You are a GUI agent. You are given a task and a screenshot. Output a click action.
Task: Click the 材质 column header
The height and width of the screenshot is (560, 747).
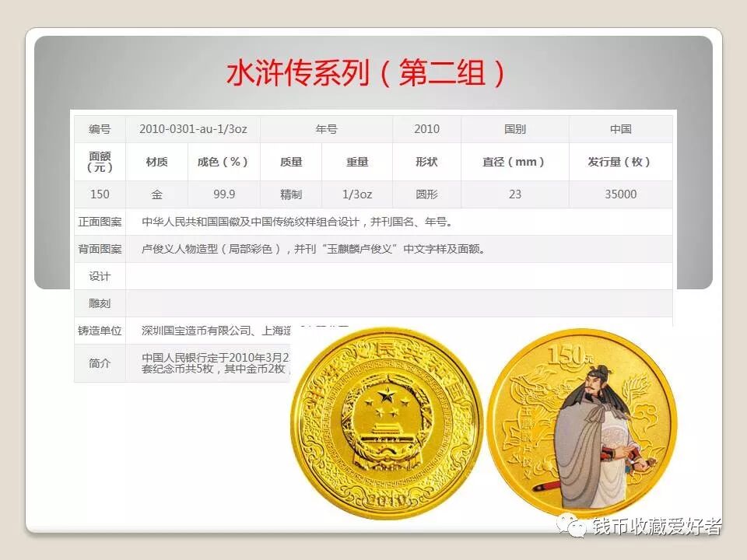[156, 162]
